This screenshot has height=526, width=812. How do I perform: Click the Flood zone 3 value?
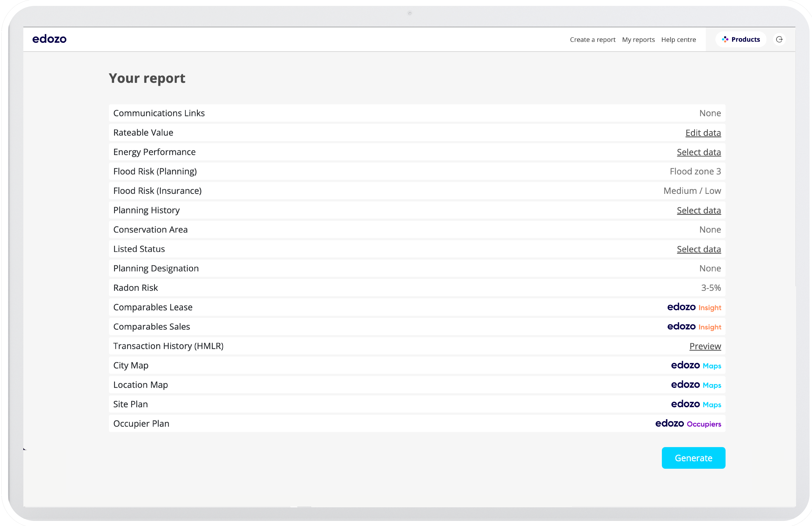695,172
